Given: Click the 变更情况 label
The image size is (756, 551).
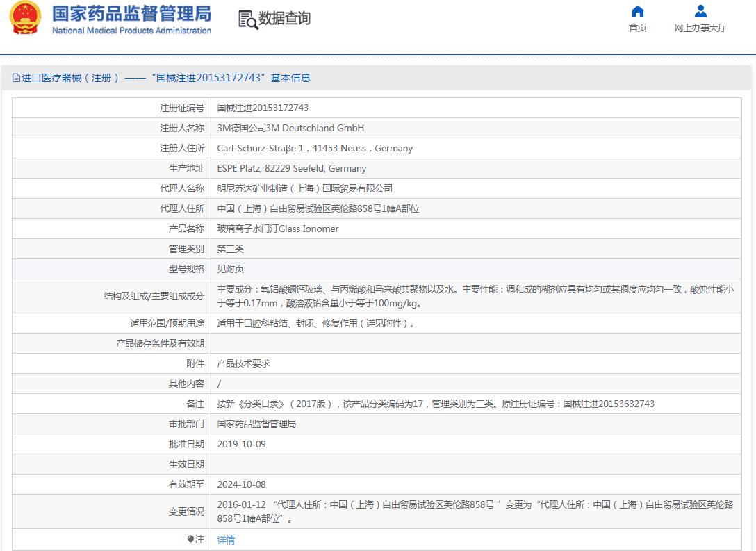Looking at the screenshot, I should [x=187, y=511].
